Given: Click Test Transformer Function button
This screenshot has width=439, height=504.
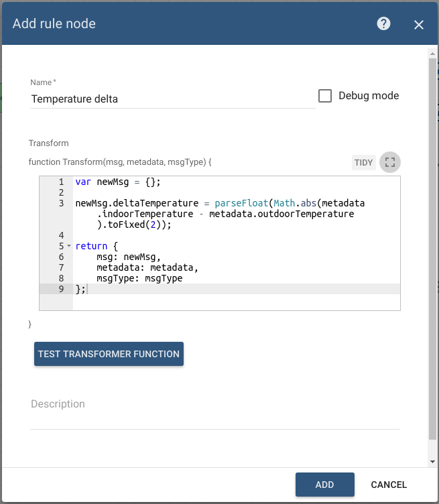Looking at the screenshot, I should [x=109, y=354].
